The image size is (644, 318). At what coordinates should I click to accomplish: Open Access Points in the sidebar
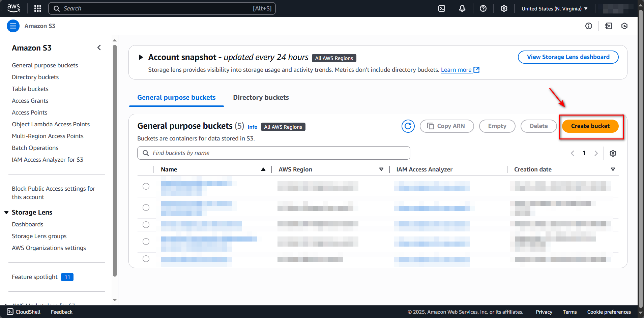(x=30, y=113)
